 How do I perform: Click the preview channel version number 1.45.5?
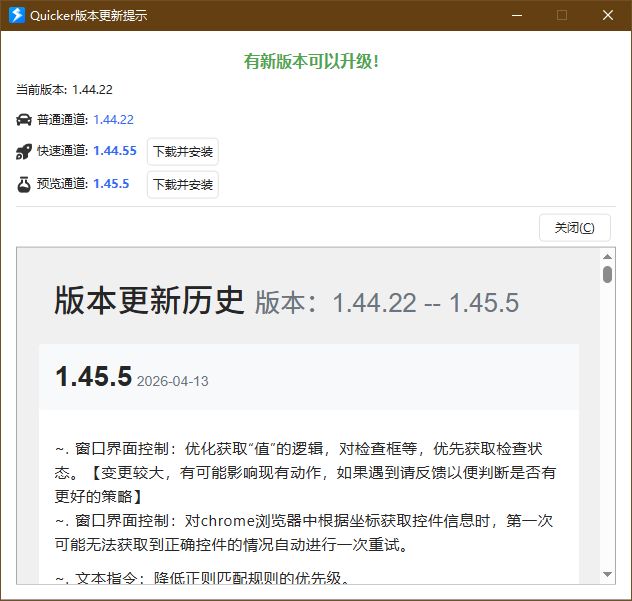click(x=111, y=184)
